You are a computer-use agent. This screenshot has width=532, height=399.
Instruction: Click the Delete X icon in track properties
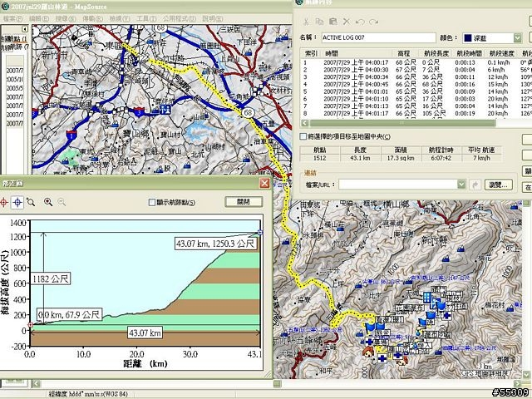347,22
